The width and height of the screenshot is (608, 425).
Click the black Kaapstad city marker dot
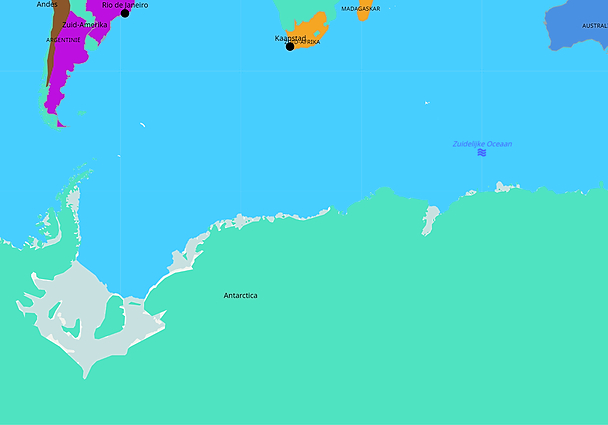coord(290,46)
